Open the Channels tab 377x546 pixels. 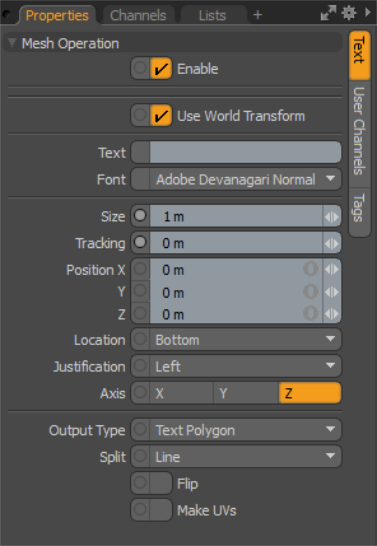(x=138, y=15)
